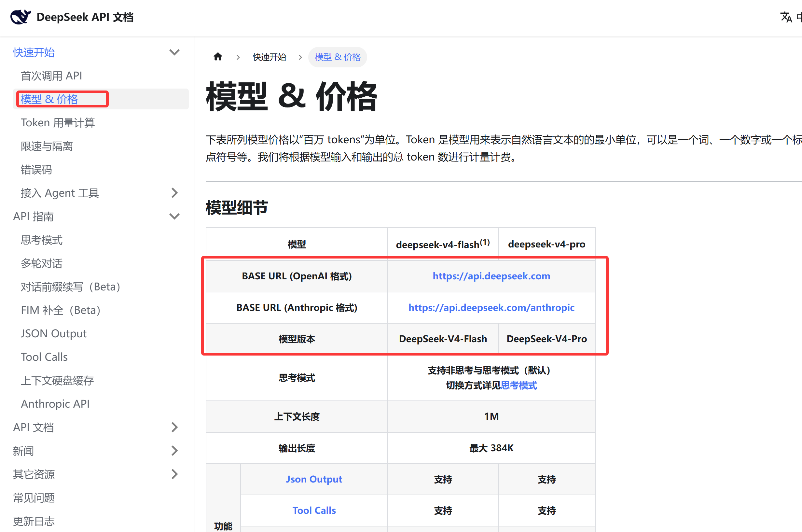
Task: Open API 文档 sidebar category
Action: coord(33,427)
